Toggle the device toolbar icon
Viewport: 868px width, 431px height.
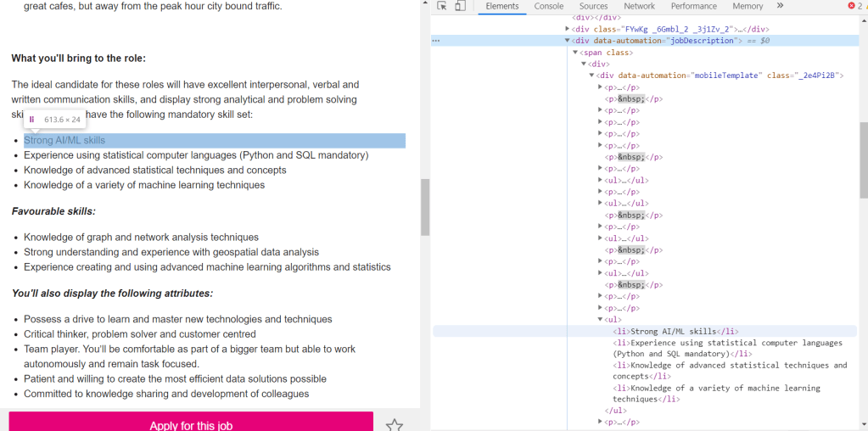click(x=460, y=6)
